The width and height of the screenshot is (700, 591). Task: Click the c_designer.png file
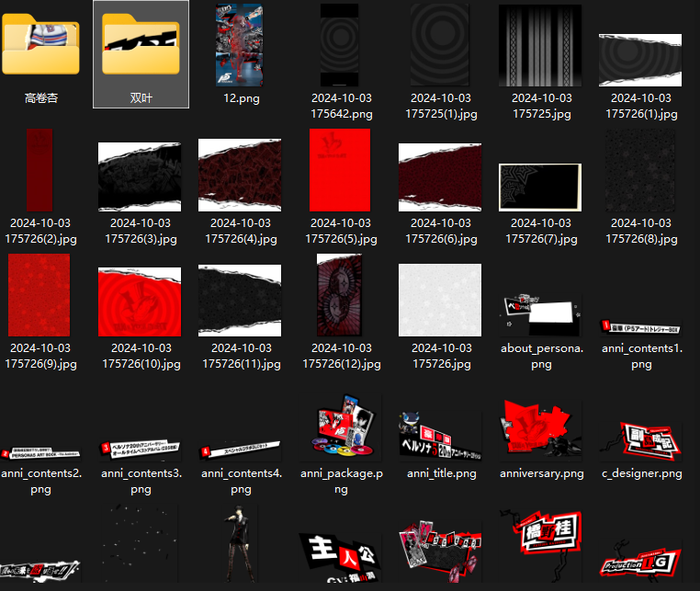tap(640, 438)
